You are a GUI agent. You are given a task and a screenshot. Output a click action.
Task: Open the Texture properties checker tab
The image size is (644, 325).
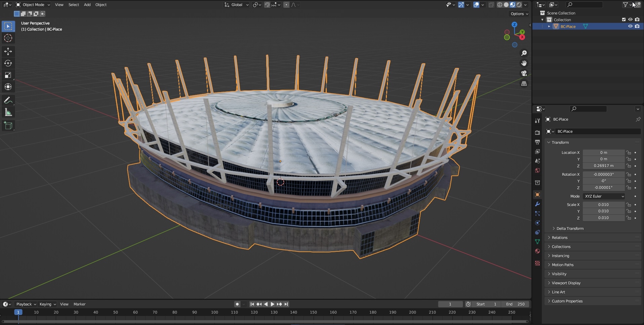(537, 263)
